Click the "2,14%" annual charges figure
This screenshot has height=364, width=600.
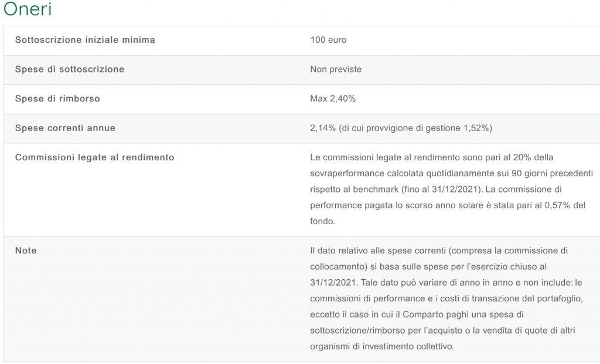322,128
